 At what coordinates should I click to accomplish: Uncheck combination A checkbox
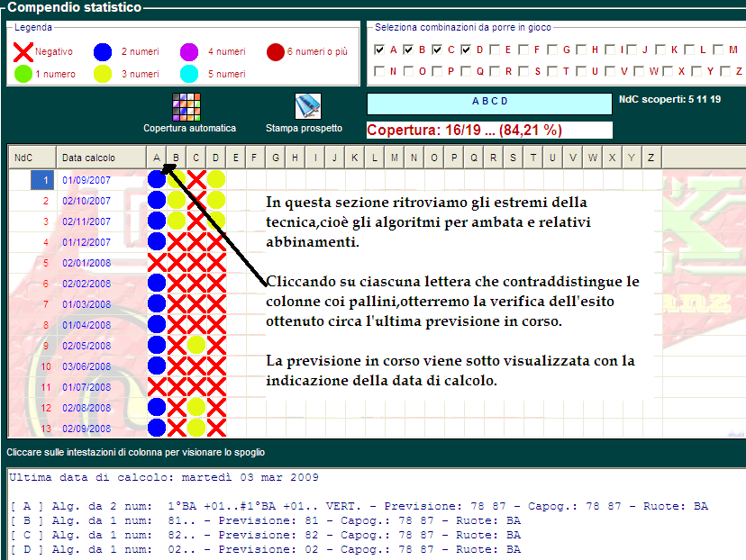379,50
